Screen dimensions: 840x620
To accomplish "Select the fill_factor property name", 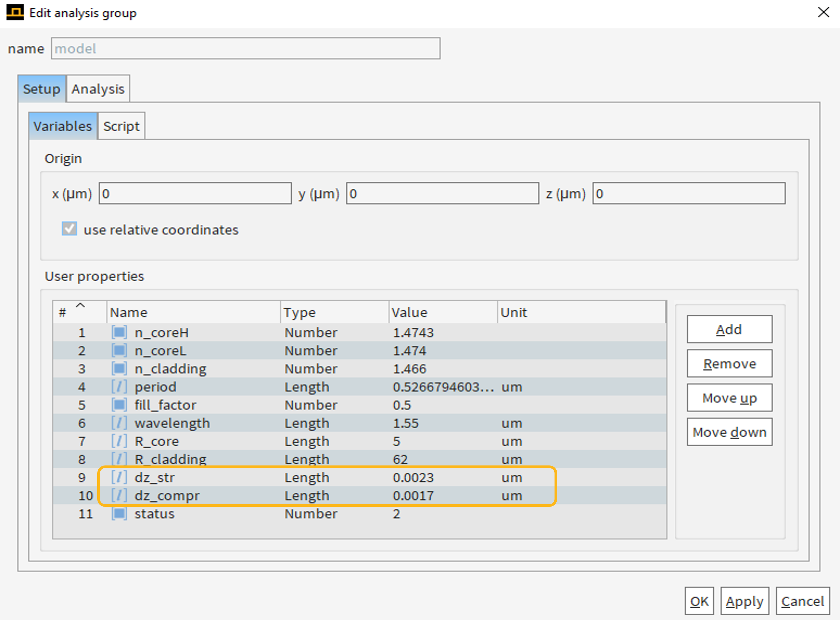I will (x=165, y=405).
